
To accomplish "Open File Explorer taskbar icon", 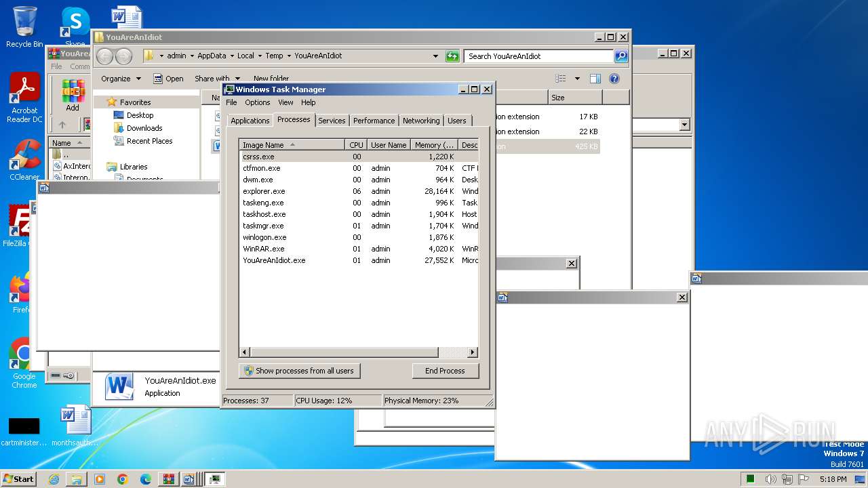I will 77,479.
